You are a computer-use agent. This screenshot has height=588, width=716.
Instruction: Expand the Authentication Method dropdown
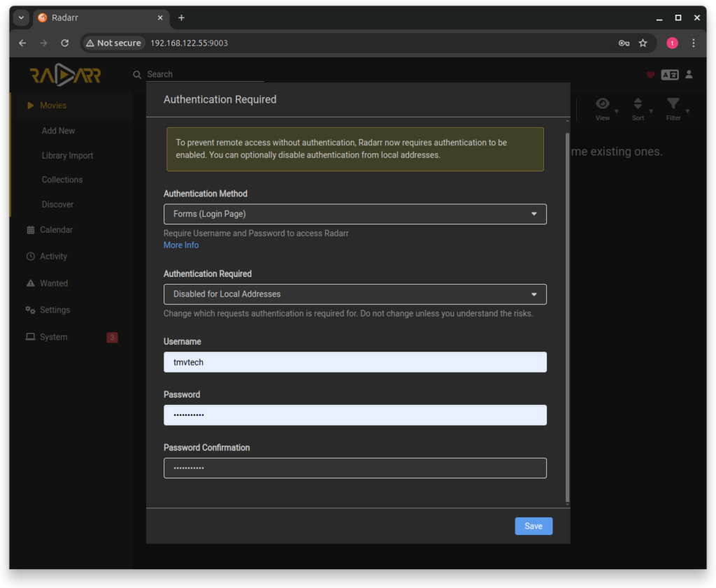click(x=355, y=214)
